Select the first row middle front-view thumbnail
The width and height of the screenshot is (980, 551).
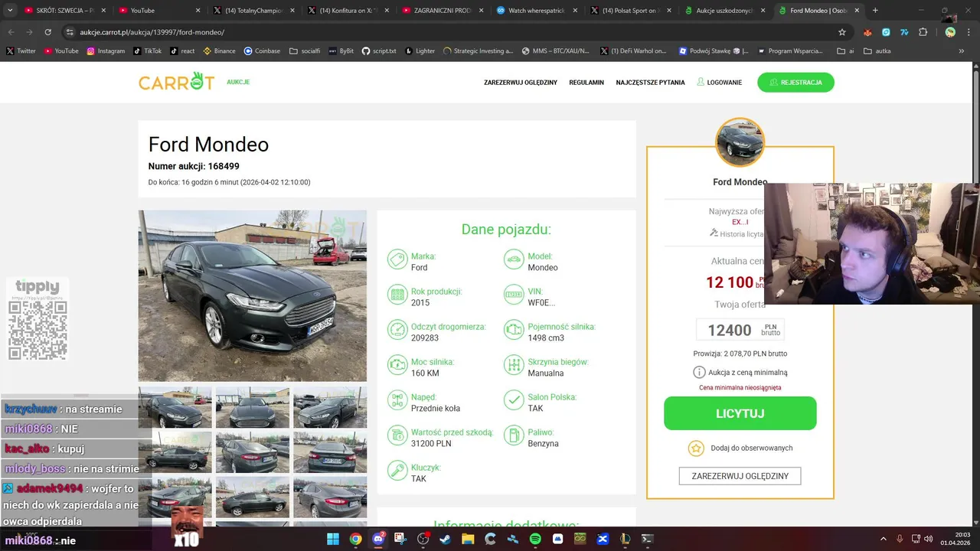252,407
